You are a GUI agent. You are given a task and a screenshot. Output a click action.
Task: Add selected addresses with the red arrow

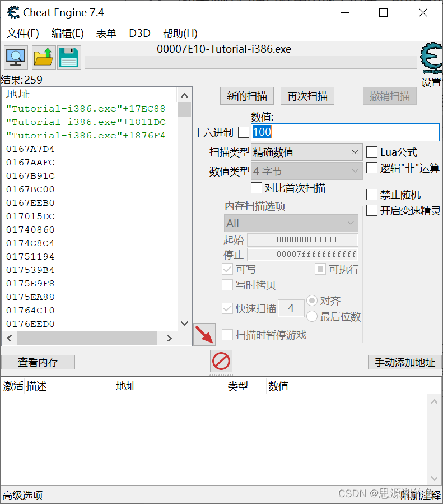click(x=204, y=335)
